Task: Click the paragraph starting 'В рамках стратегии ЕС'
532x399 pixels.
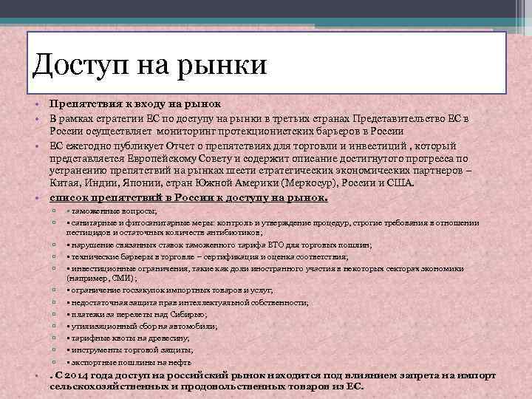Action: [259, 125]
